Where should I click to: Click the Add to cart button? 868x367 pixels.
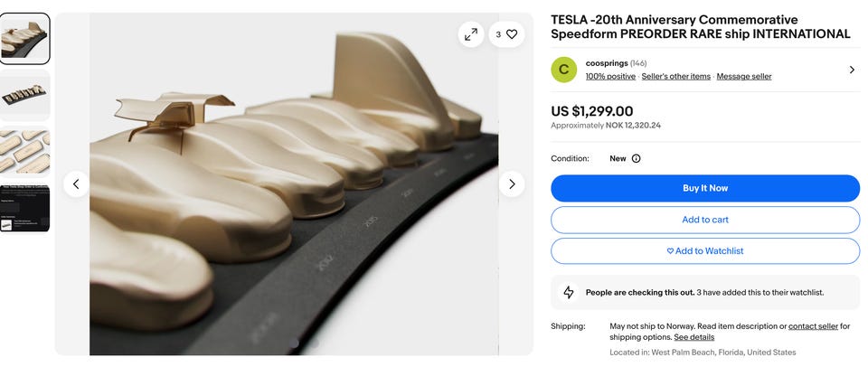[705, 220]
